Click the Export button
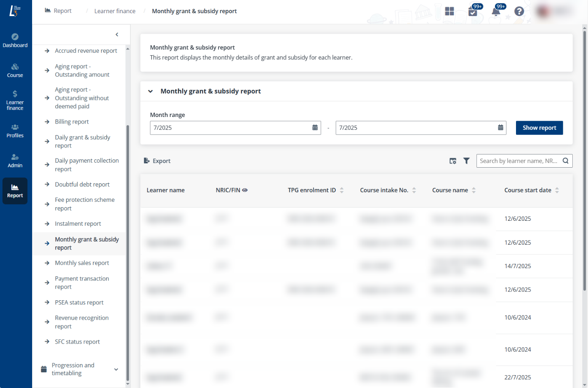The height and width of the screenshot is (388, 588). pyautogui.click(x=157, y=161)
